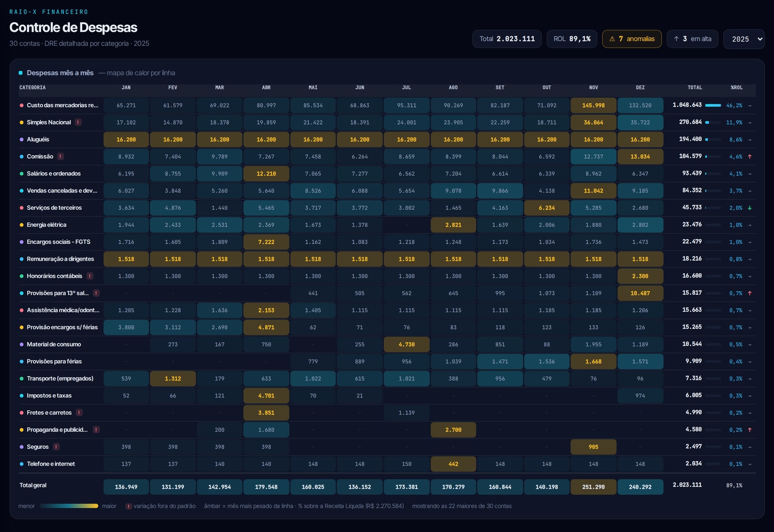This screenshot has width=774, height=532.
Task: Click the %ROL column header
Action: [x=736, y=88]
